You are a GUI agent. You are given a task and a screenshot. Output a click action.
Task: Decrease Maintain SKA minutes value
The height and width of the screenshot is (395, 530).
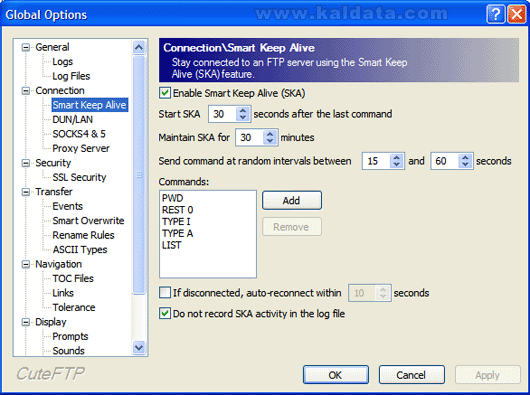[x=270, y=141]
